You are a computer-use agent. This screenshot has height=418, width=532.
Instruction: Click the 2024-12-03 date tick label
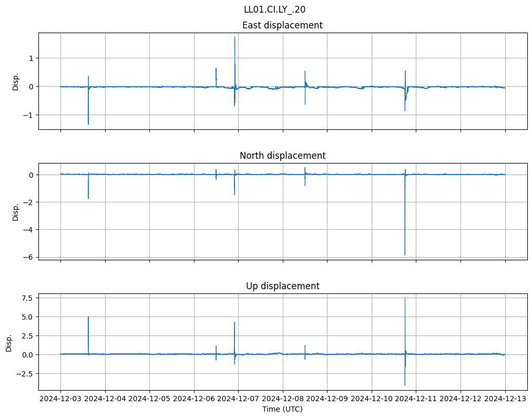click(60, 399)
